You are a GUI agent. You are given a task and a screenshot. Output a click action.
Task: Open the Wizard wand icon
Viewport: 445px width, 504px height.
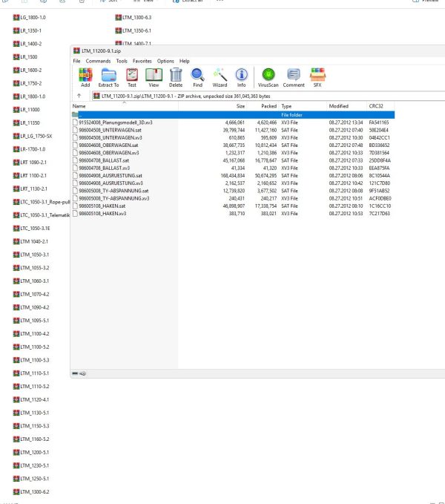220,78
